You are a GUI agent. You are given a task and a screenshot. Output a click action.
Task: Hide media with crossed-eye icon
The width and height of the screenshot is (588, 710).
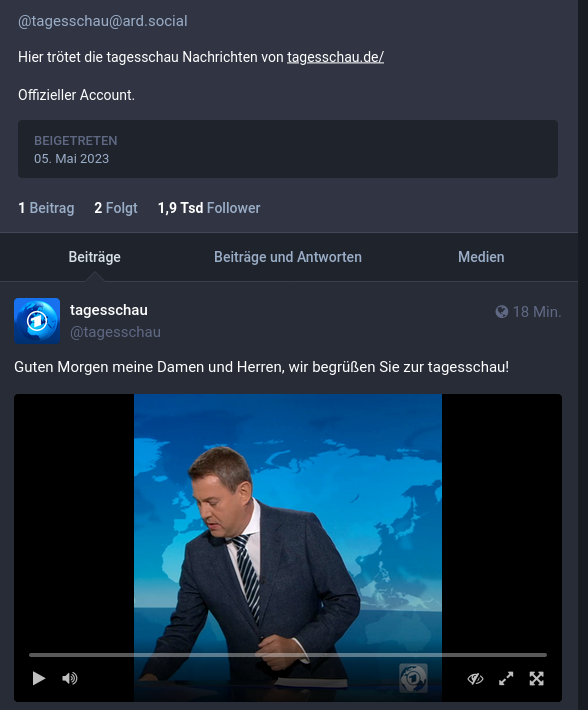pyautogui.click(x=475, y=678)
